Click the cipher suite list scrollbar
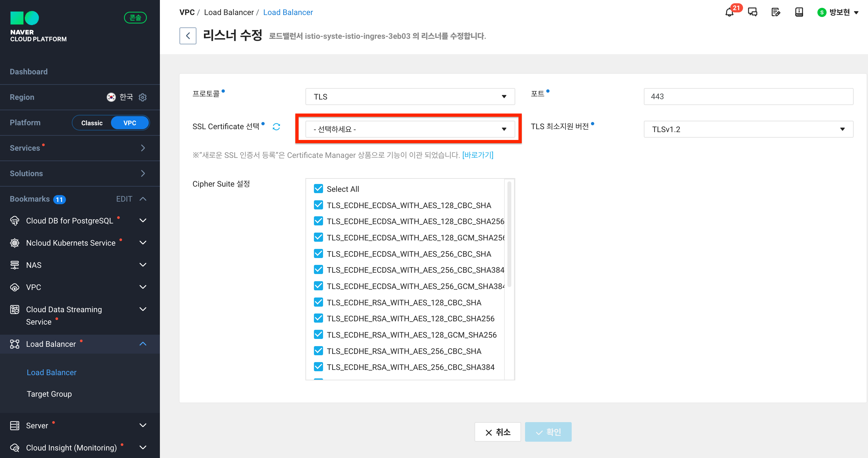 (x=509, y=234)
